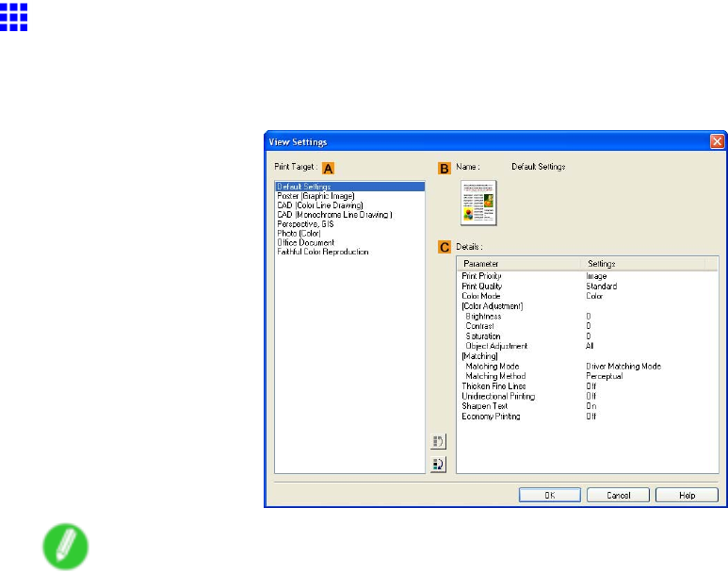Click the blue grid icon at top-left
This screenshot has height=573, width=728.
(x=14, y=16)
